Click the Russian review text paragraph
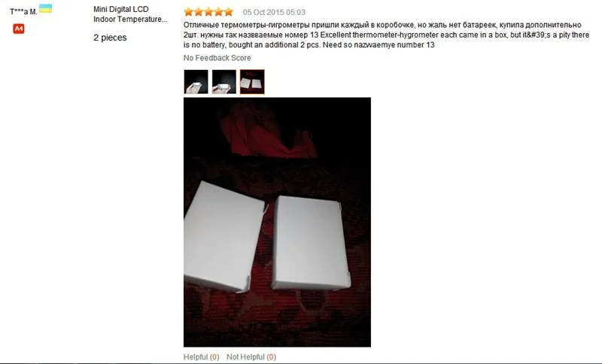Screen dimensions: 602x364 pyautogui.click(x=386, y=35)
